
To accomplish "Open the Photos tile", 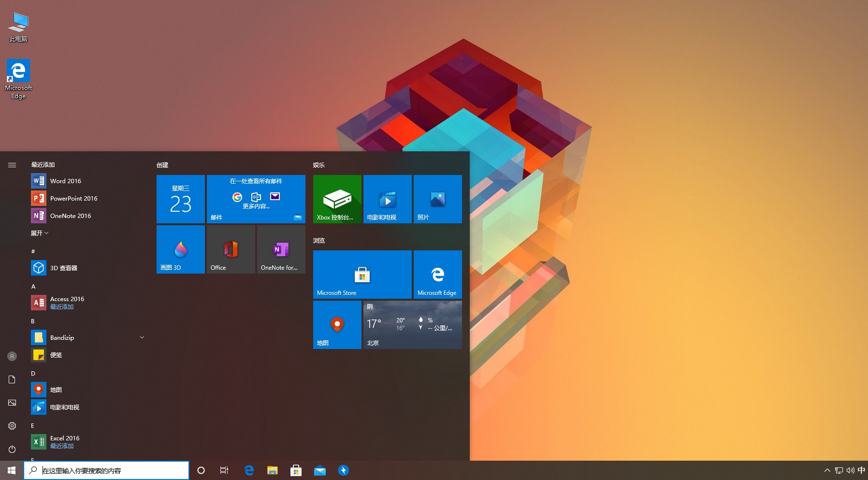I will [x=437, y=199].
